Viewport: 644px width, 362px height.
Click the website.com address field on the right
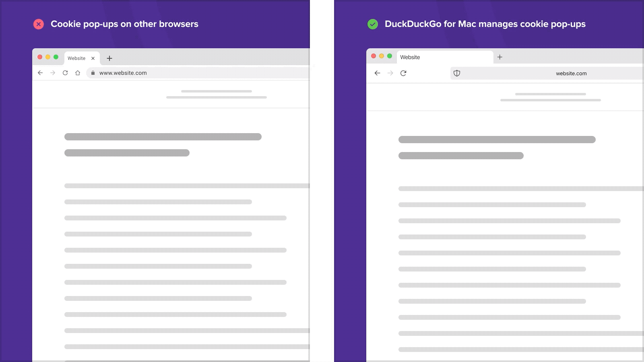[570, 73]
